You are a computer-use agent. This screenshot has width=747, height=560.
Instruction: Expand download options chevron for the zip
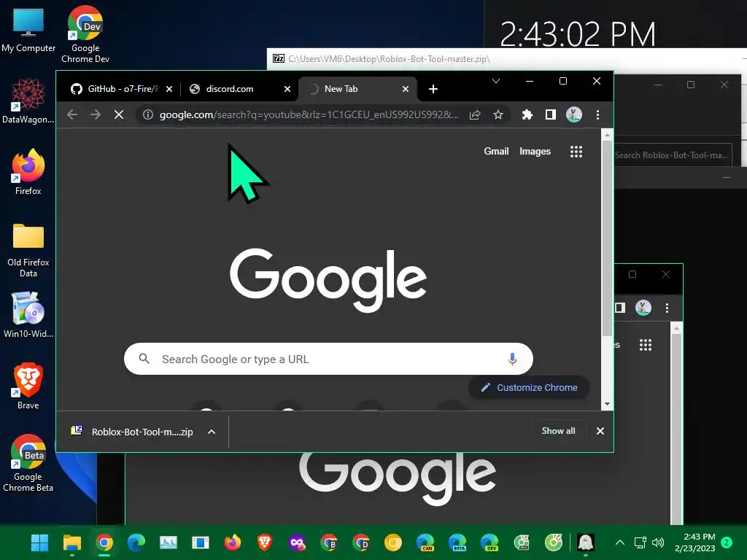(212, 432)
